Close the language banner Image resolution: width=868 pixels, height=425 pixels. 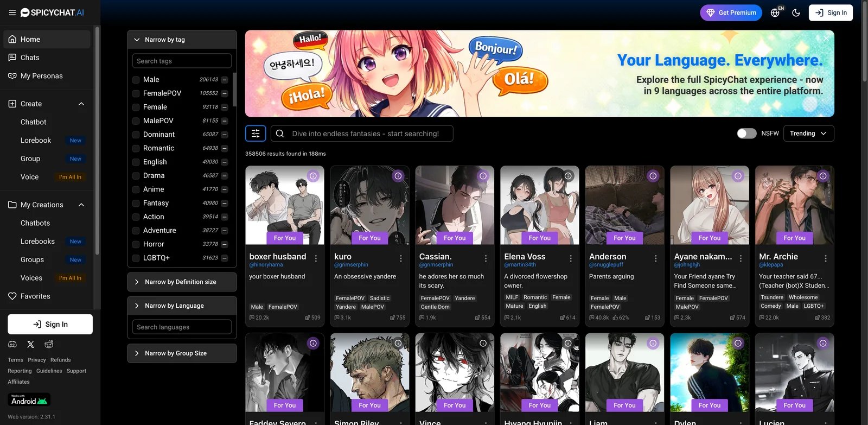coord(826,38)
